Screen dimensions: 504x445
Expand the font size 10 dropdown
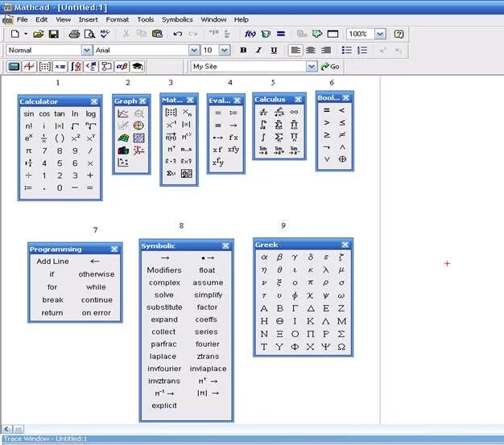(x=225, y=50)
